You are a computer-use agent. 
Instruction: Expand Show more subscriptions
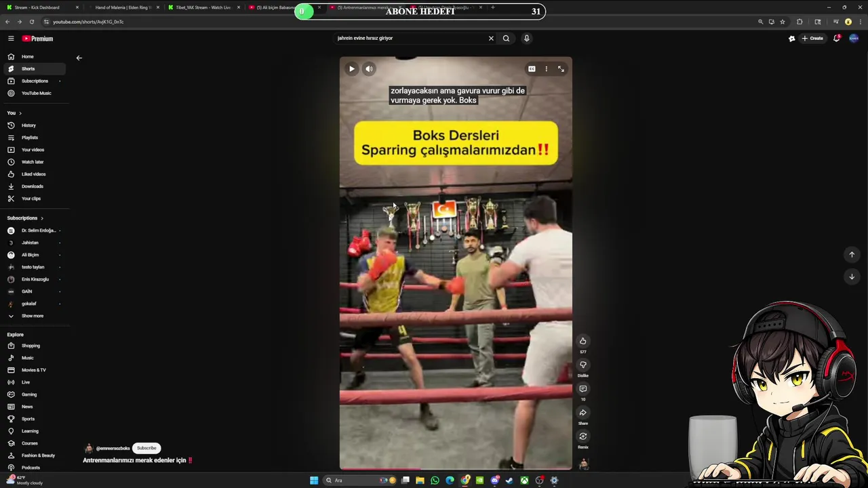34,316
